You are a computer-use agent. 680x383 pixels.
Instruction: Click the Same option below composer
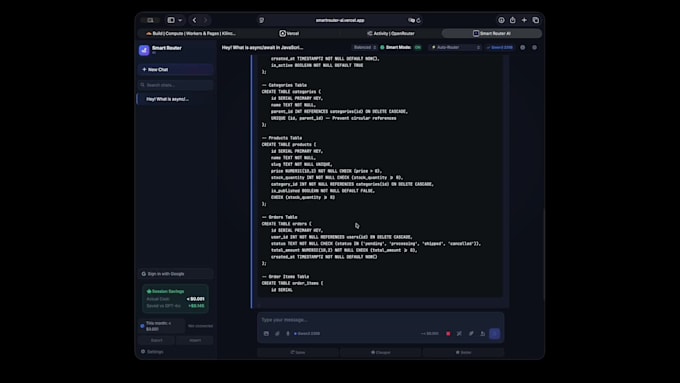(298, 352)
